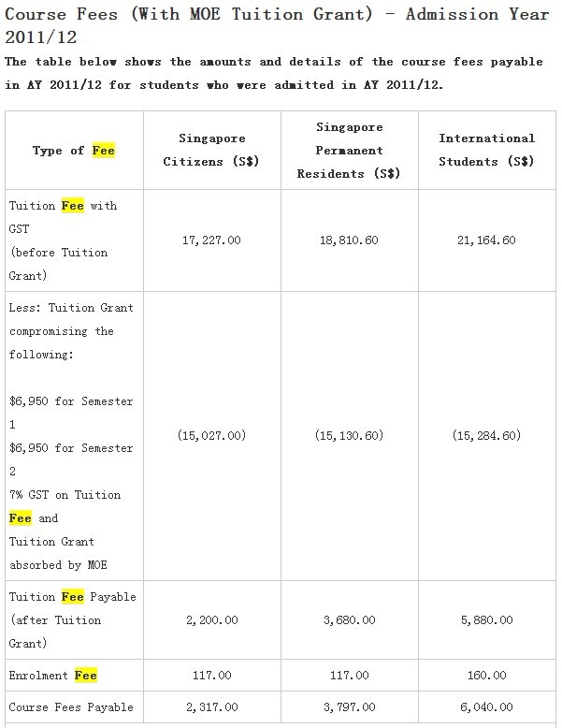Click the 21,164.60 international tuition fee
This screenshot has width=562, height=728.
(x=486, y=240)
